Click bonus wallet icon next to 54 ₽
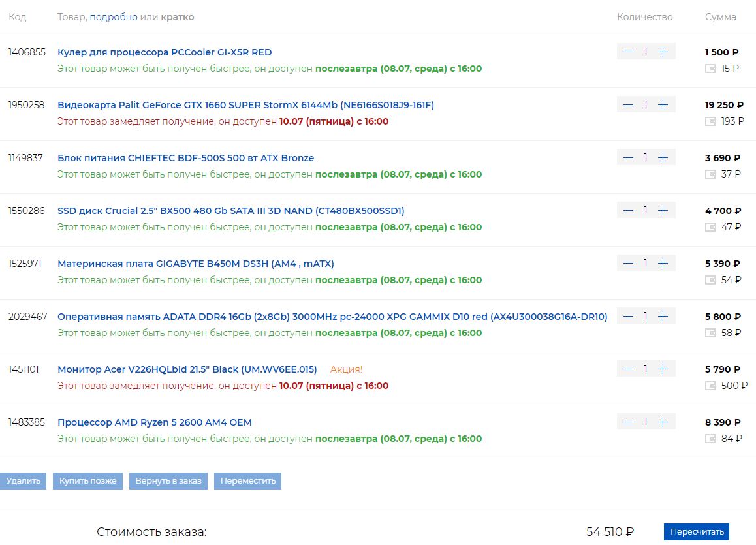Screen dimensions: 756x545 tap(710, 280)
